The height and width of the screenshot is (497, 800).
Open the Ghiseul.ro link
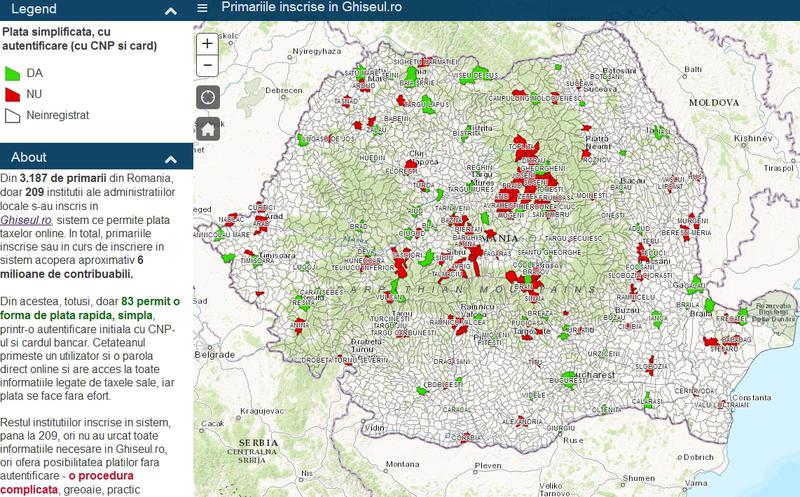coord(27,220)
